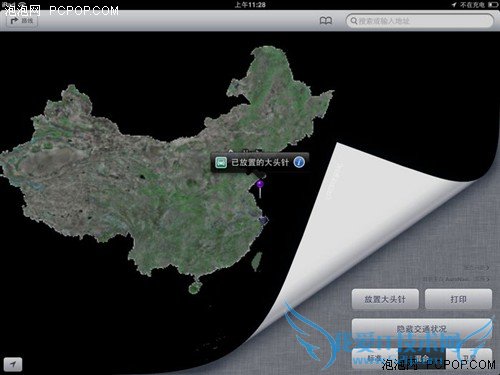Switch map view to 混合 hybrid
The image size is (500, 375).
(x=422, y=358)
